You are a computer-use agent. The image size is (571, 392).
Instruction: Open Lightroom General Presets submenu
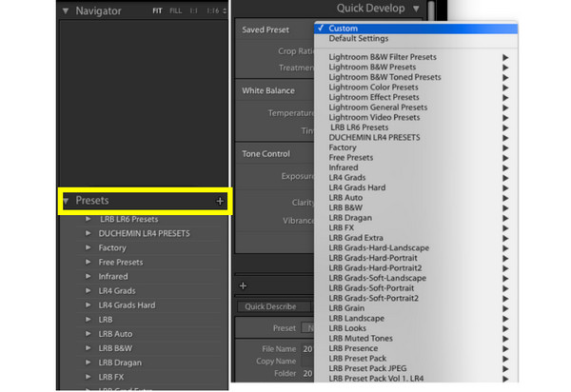[x=416, y=108]
